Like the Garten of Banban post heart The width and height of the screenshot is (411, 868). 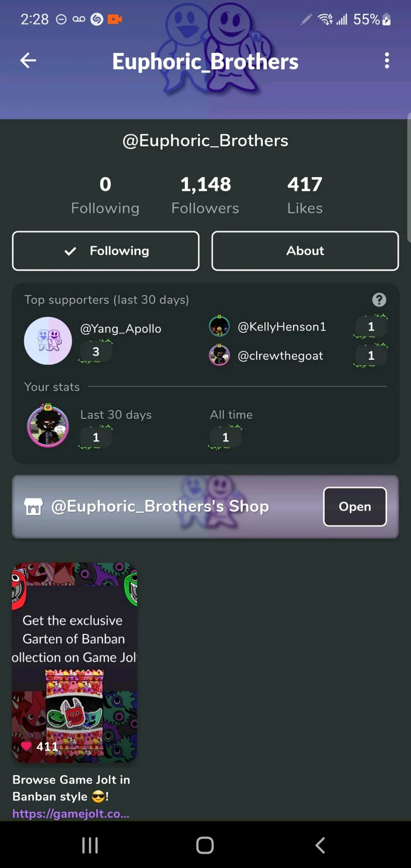(26, 746)
